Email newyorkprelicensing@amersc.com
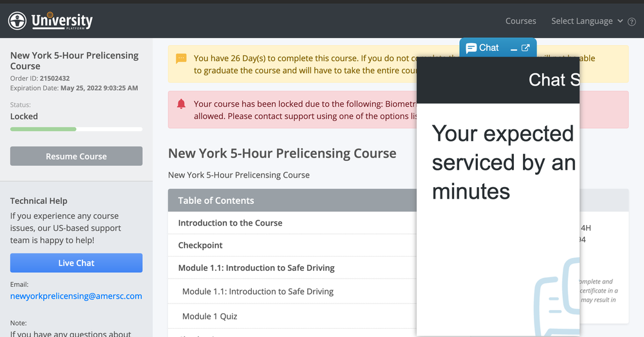 76,296
